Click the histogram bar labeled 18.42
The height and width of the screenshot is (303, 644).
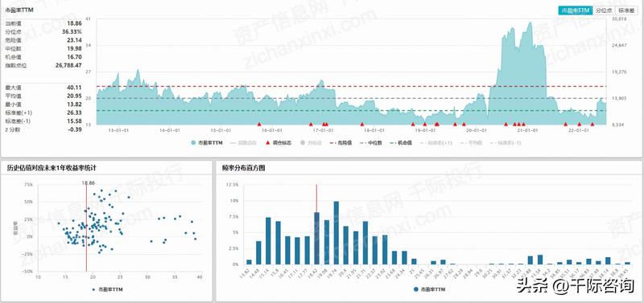pyautogui.click(x=316, y=238)
